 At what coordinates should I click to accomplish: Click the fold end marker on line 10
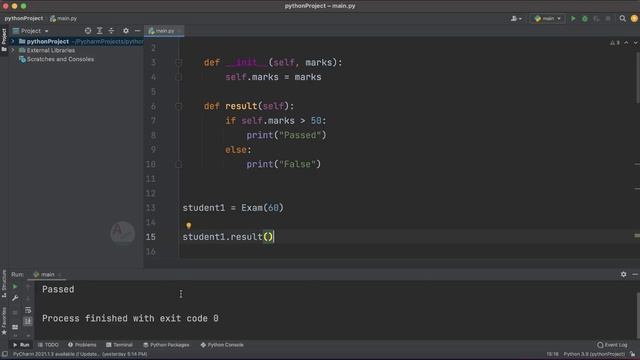178,164
